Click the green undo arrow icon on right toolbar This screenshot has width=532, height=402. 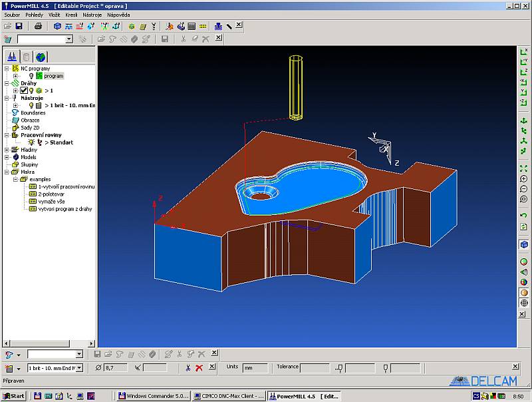point(523,216)
